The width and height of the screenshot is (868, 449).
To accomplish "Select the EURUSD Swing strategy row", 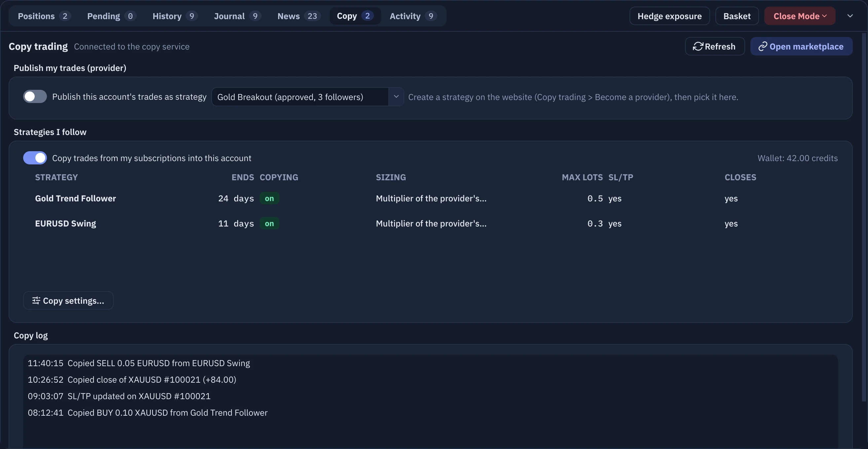I will (430, 223).
